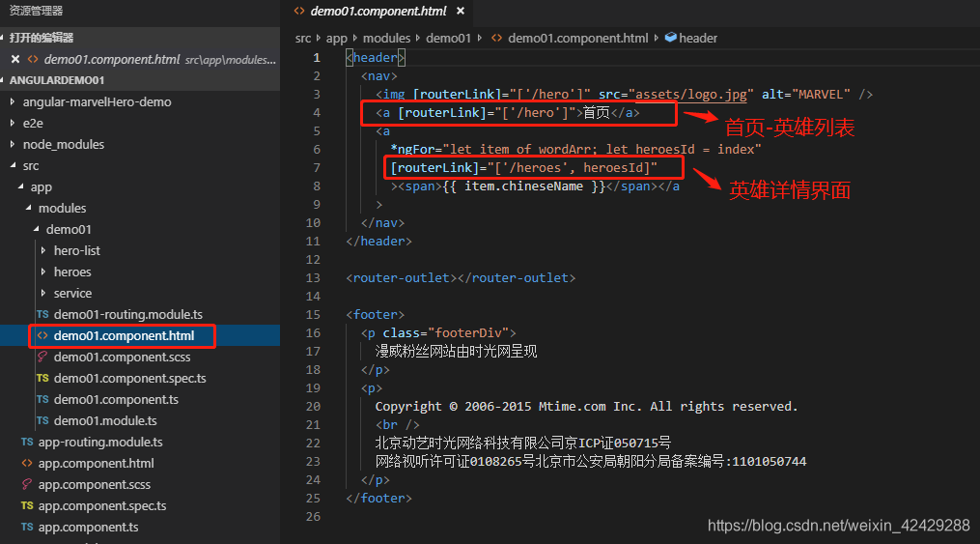Viewport: 980px width, 544px height.
Task: Click the closing footer tag on line 25
Action: (378, 499)
